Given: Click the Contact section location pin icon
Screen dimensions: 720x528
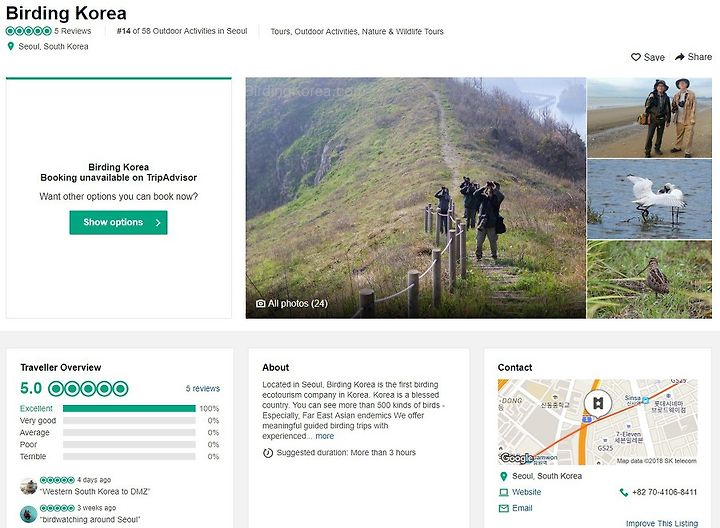Looking at the screenshot, I should (x=503, y=476).
